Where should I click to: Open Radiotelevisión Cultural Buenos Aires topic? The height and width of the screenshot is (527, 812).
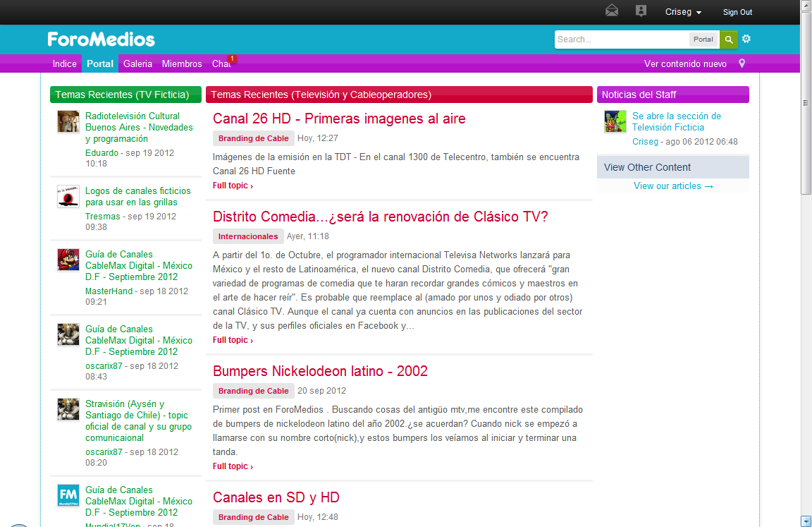pyautogui.click(x=139, y=128)
